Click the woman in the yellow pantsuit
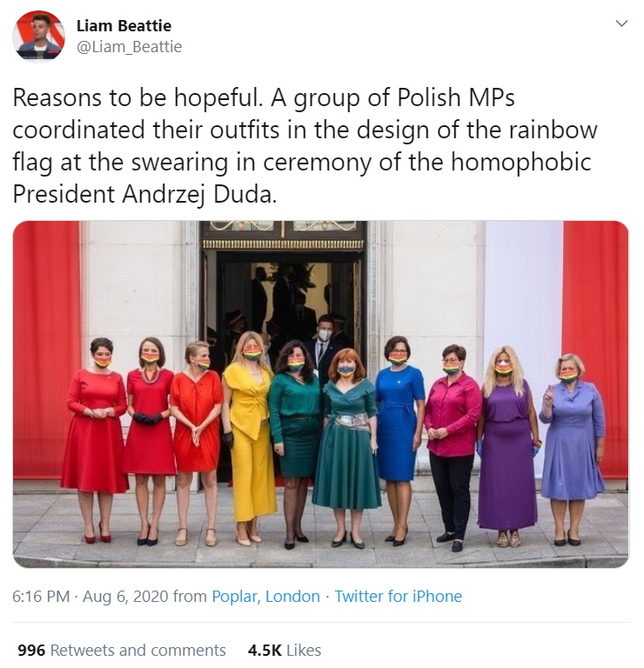 tap(250, 438)
